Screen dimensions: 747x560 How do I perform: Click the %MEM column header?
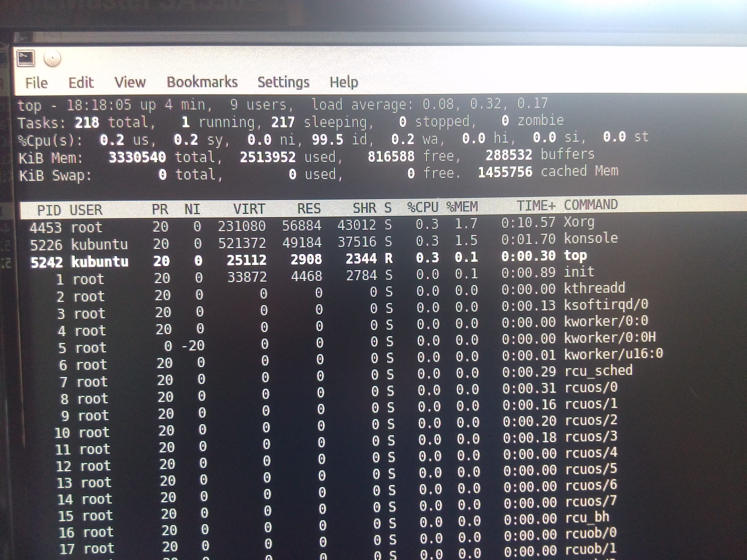[x=462, y=207]
